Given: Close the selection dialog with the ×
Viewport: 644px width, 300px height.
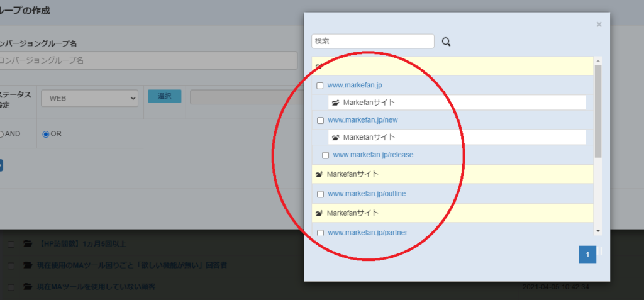Looking at the screenshot, I should pyautogui.click(x=599, y=25).
